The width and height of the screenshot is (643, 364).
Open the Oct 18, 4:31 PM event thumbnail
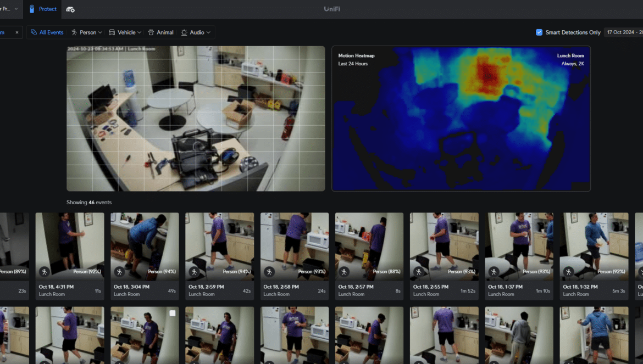[70, 247]
